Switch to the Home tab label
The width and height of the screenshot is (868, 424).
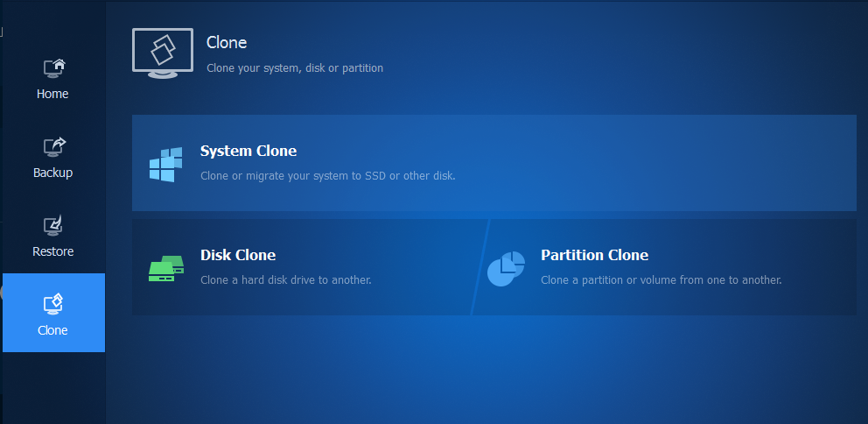tap(52, 94)
